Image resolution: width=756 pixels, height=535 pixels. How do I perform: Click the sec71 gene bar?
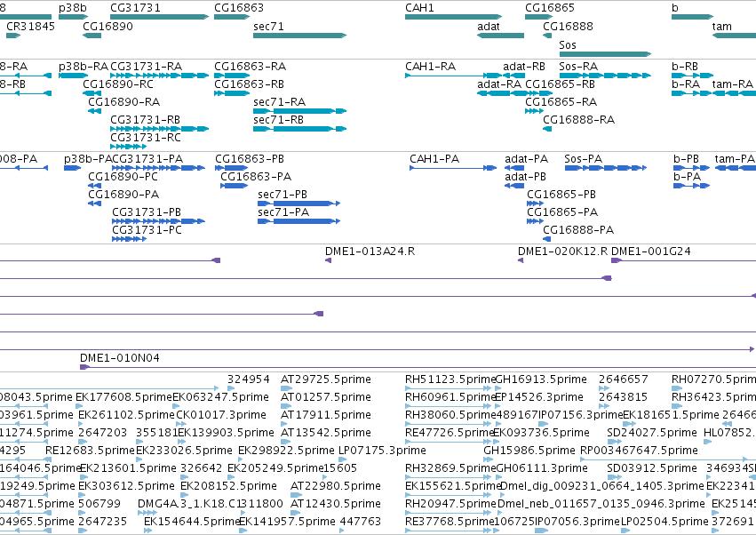point(300,36)
